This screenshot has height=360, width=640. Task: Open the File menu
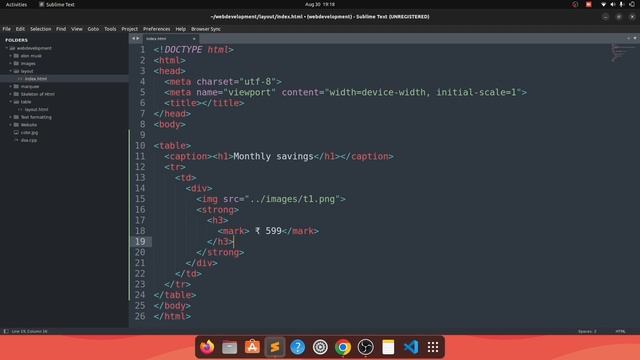7,29
